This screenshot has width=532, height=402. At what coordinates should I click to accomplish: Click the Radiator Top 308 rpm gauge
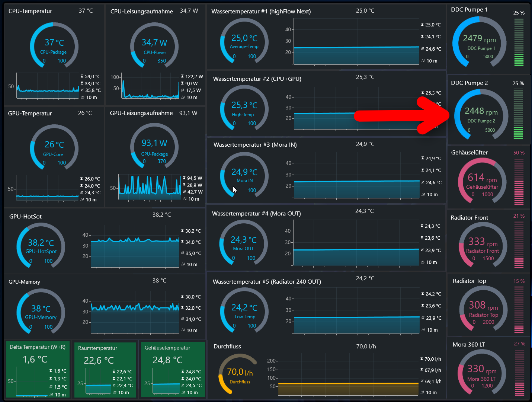pos(483,309)
